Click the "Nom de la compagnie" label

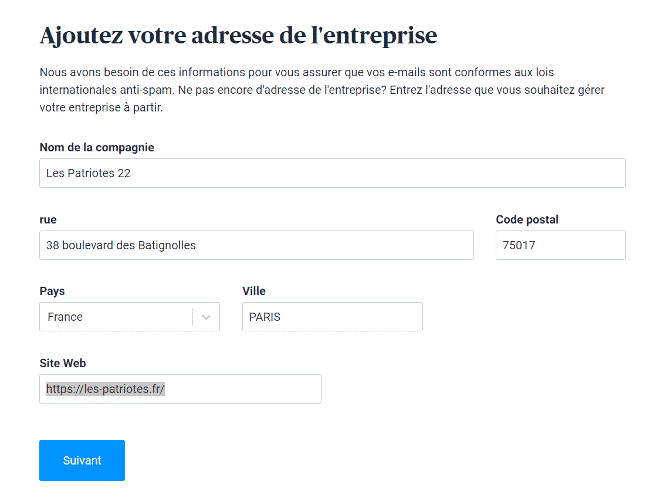[x=97, y=147]
